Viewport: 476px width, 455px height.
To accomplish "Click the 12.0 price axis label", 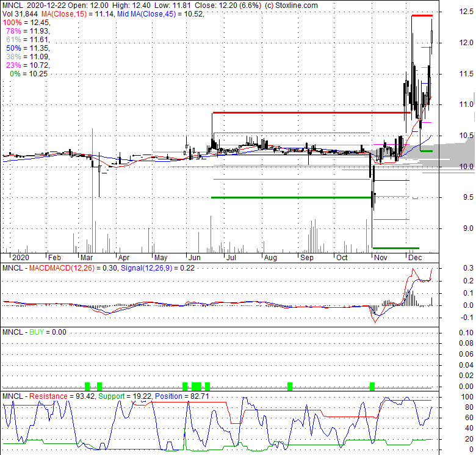I will pyautogui.click(x=466, y=43).
